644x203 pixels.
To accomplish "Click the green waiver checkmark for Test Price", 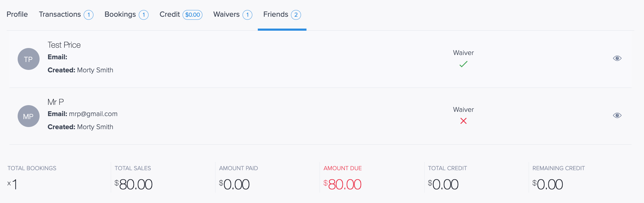I will tap(463, 64).
